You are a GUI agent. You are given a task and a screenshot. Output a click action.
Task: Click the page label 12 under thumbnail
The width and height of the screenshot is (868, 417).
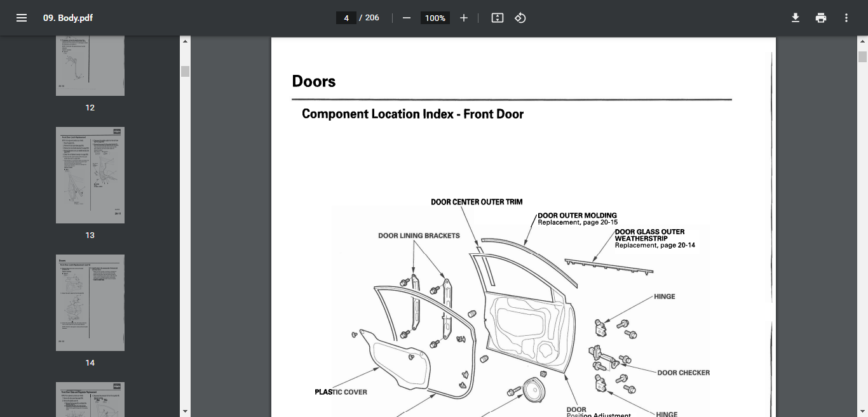tap(90, 107)
